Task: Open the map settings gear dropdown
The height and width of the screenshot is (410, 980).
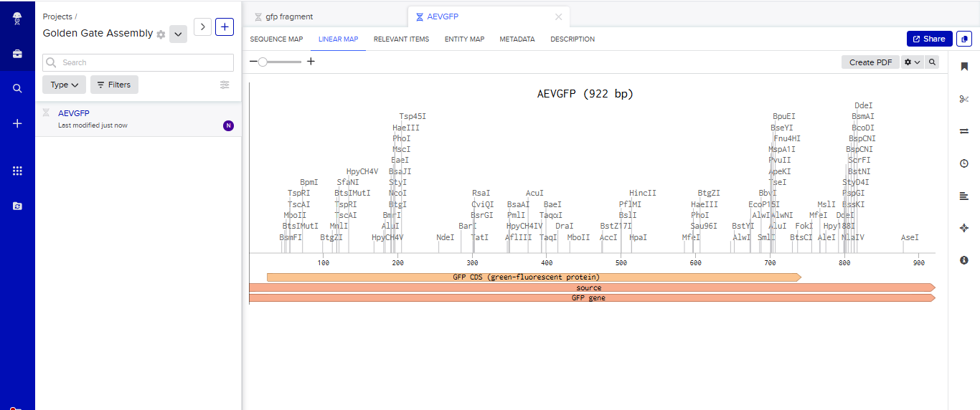Action: point(913,62)
